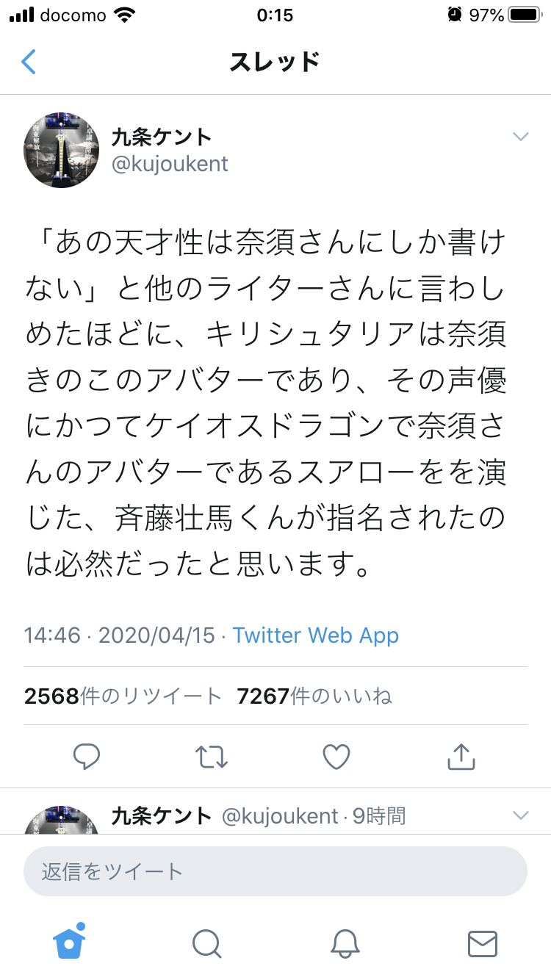View the 2568 retweets list

click(x=123, y=696)
